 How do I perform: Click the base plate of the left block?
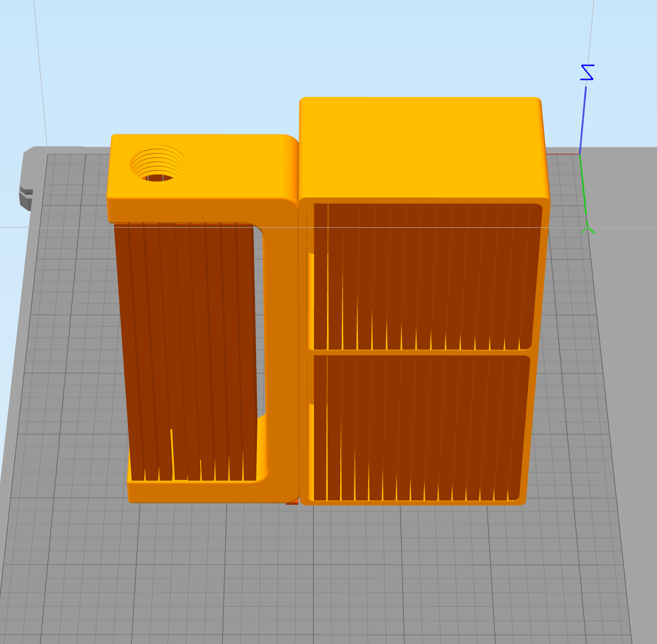[x=196, y=492]
